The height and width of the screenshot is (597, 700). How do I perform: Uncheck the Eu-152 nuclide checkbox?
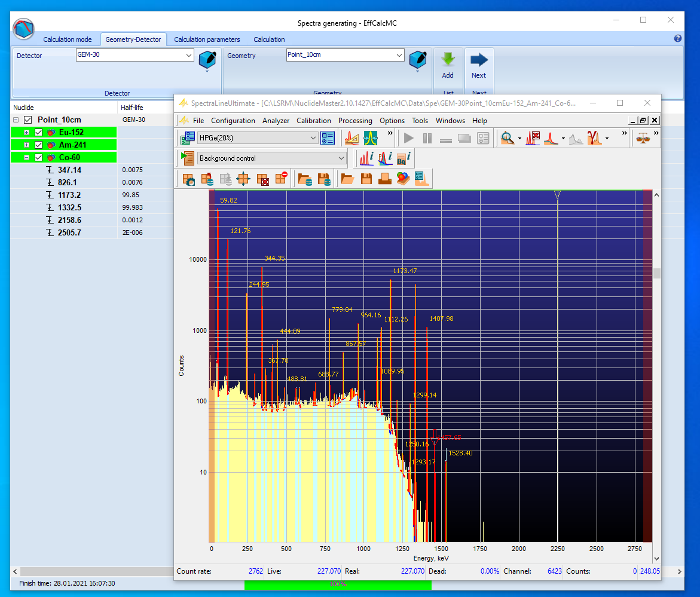(x=39, y=132)
